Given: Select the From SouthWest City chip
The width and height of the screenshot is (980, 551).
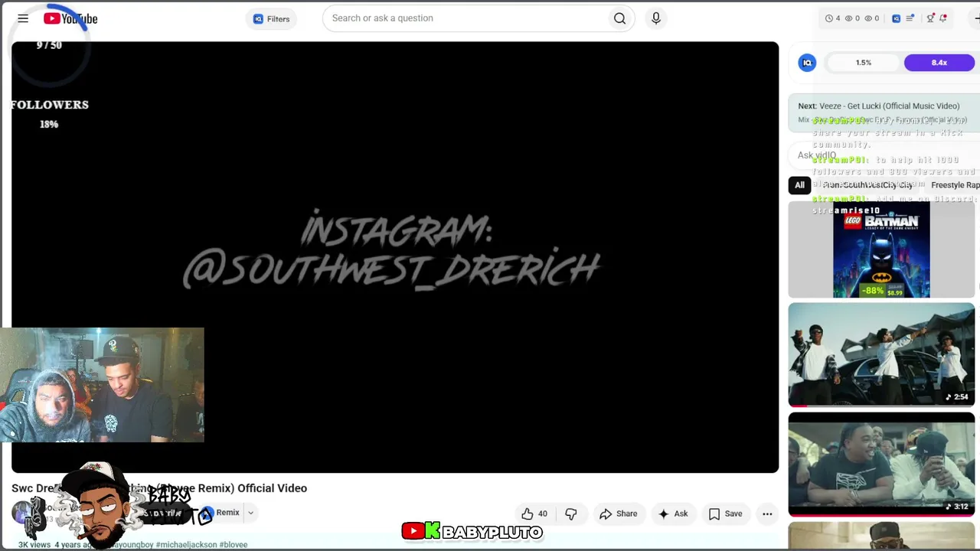Looking at the screenshot, I should (868, 185).
